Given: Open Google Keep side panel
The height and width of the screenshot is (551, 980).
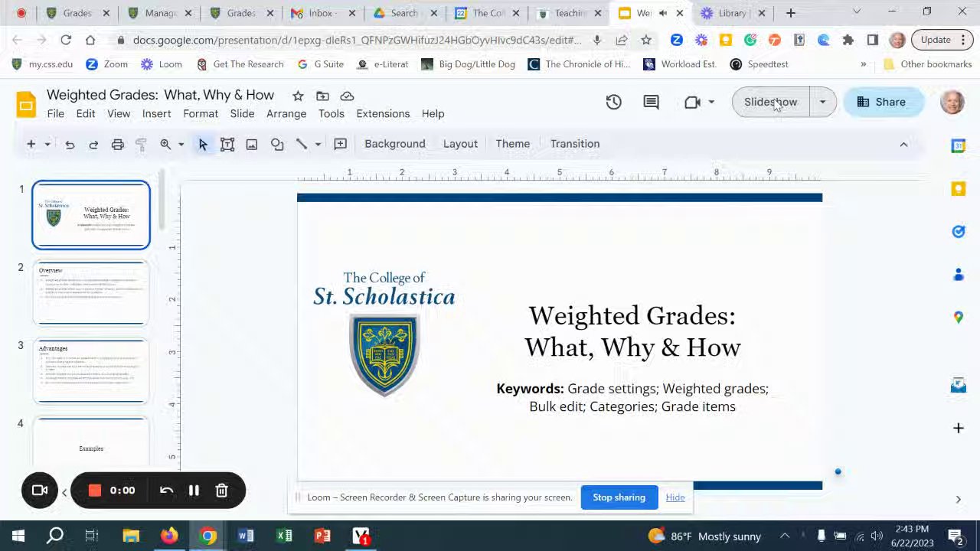Looking at the screenshot, I should pos(959,189).
